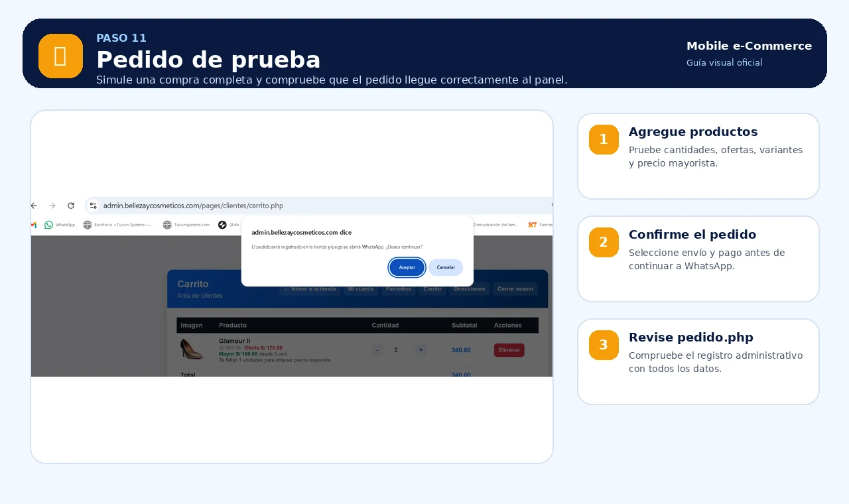Decrease Glamour II quantity with minus

click(x=377, y=350)
